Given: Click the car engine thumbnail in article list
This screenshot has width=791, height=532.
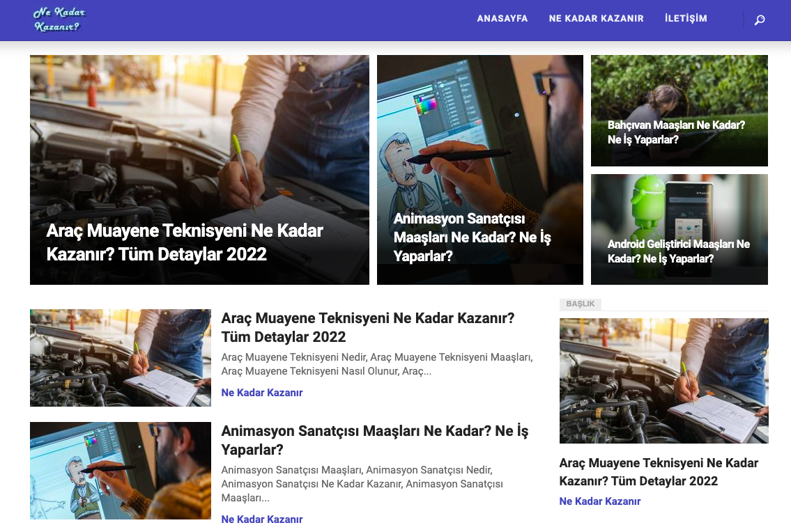Looking at the screenshot, I should pos(120,357).
